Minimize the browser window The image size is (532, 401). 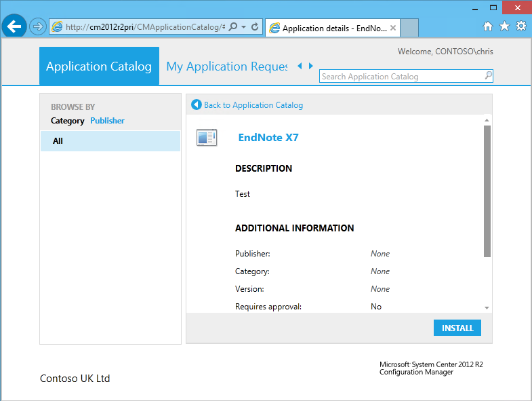coord(475,8)
